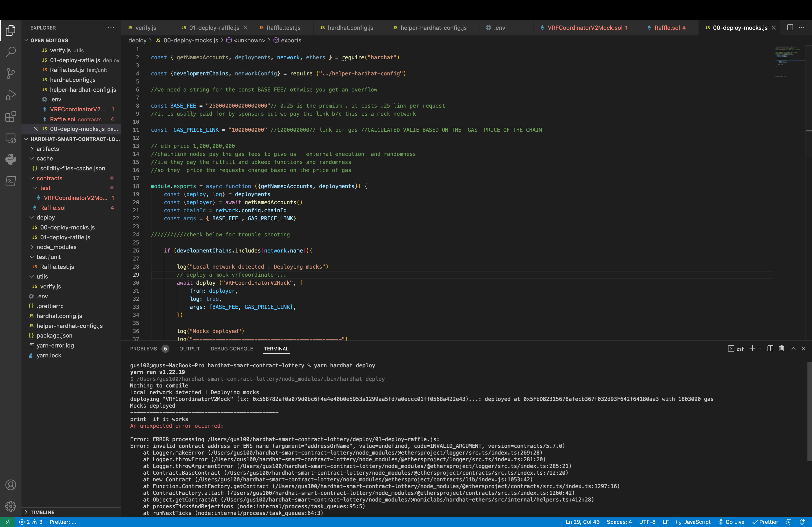Click the feedback icon in status bar

point(788,522)
